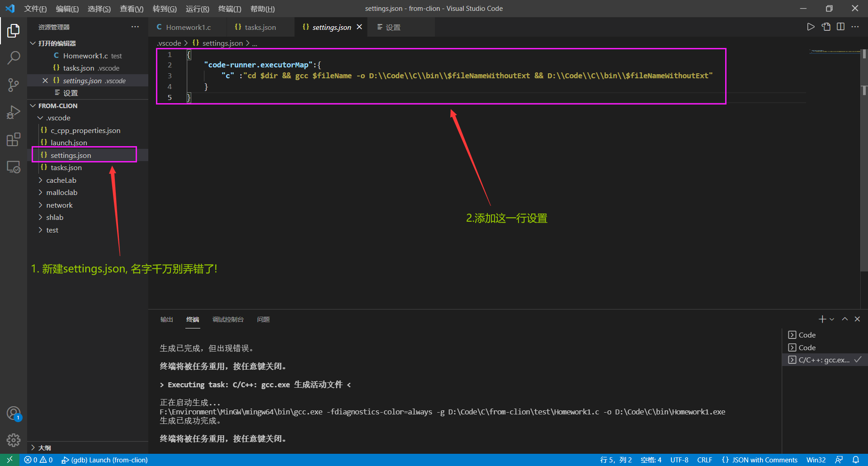Switch to the tasks.json tab

tap(259, 27)
